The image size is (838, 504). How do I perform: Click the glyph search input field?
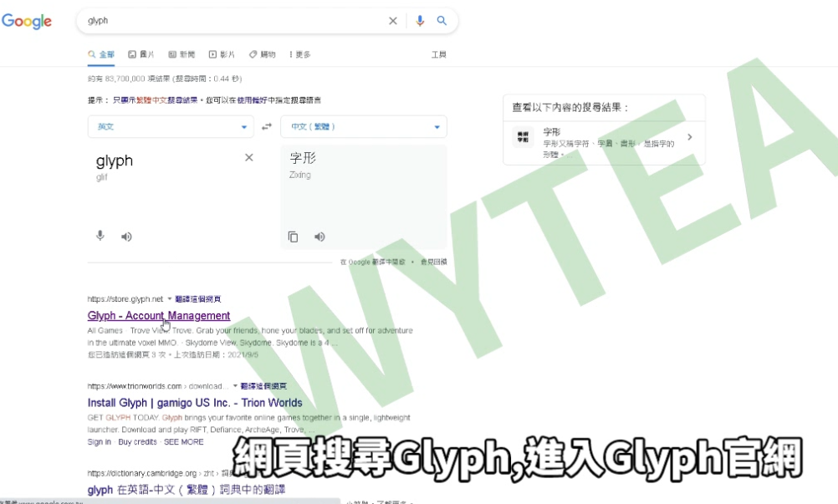tap(235, 21)
